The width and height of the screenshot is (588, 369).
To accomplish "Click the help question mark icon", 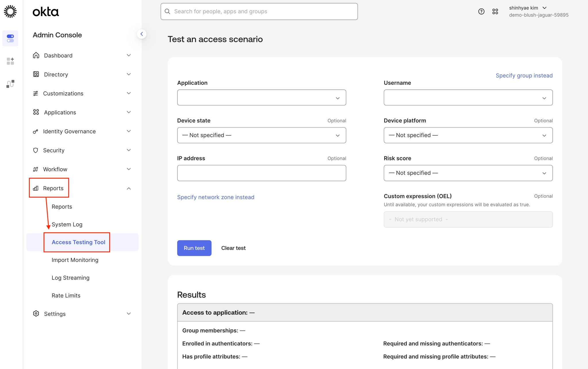I will coord(481,11).
